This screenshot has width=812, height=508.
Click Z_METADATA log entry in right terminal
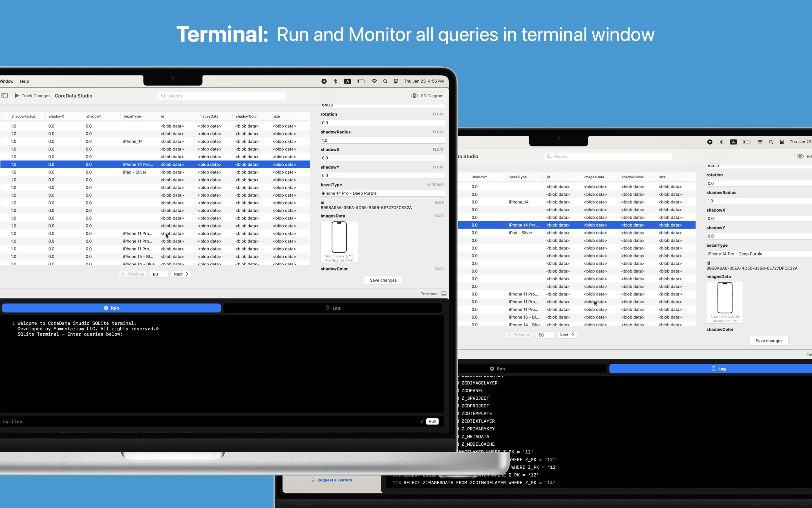coord(475,436)
